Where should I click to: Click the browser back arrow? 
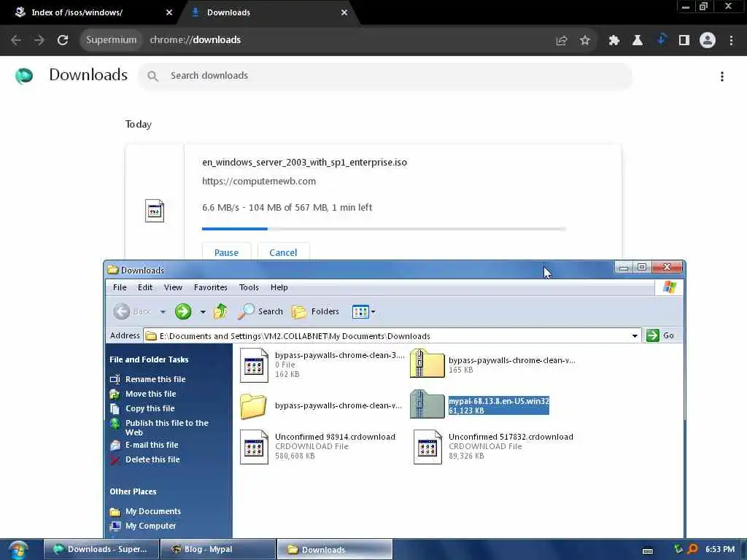tap(16, 40)
